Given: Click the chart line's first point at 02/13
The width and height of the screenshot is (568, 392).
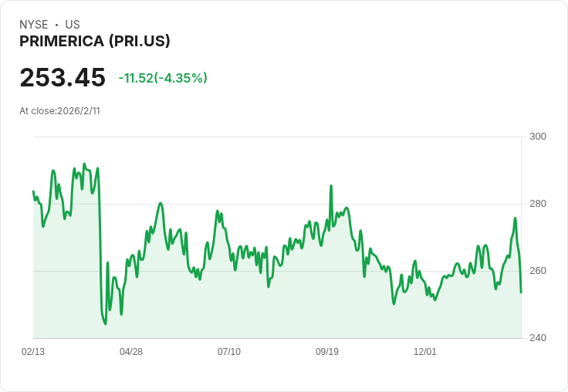Looking at the screenshot, I should pyautogui.click(x=33, y=191).
